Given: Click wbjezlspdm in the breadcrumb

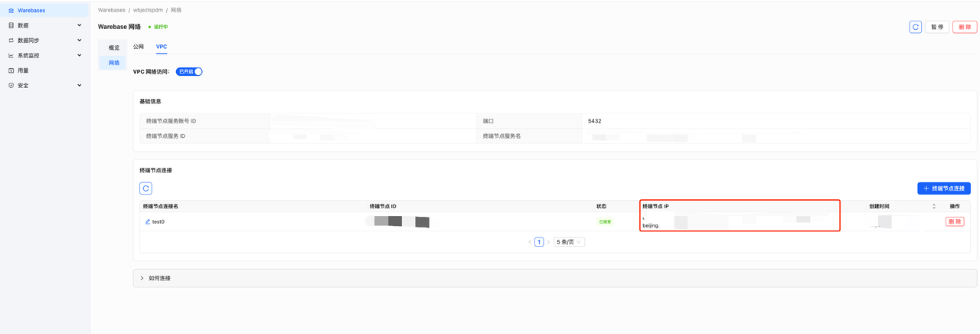Looking at the screenshot, I should coord(148,10).
